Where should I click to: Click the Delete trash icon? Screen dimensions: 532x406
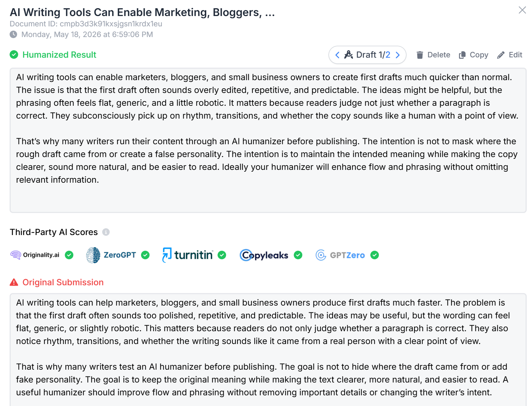pos(420,55)
